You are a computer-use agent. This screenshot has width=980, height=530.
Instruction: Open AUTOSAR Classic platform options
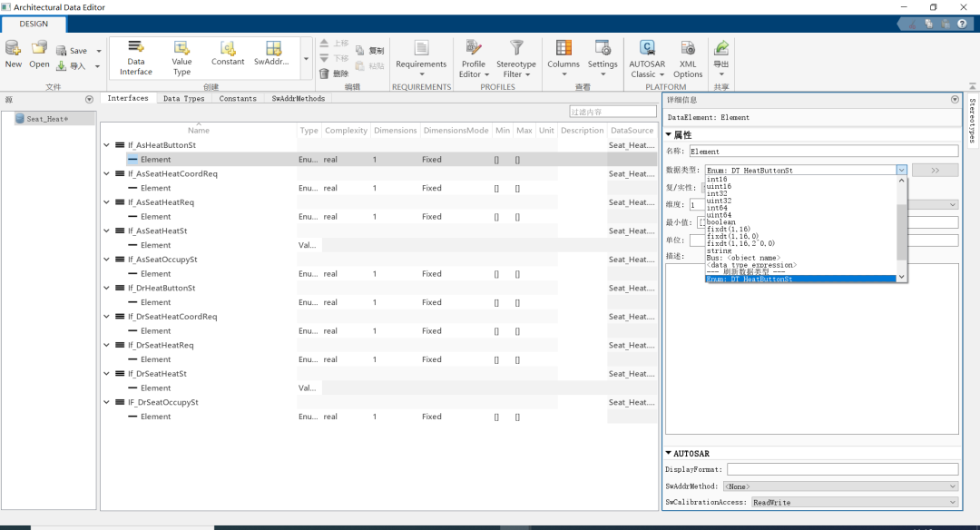pyautogui.click(x=647, y=58)
